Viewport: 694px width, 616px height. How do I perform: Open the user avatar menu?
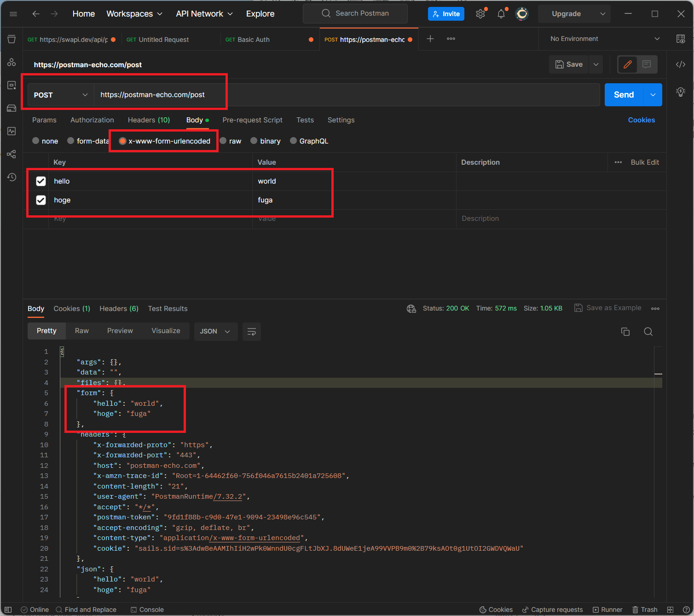522,14
